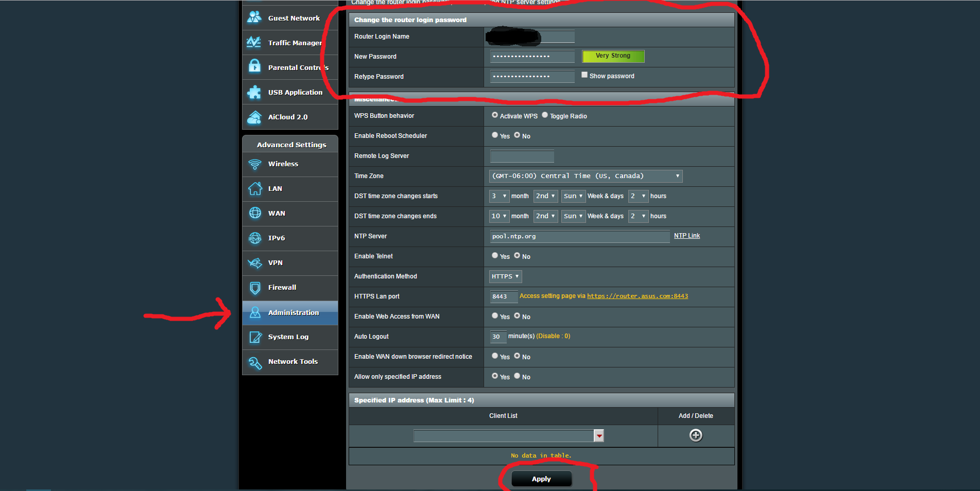Select the Traffic Manager icon

(x=254, y=42)
